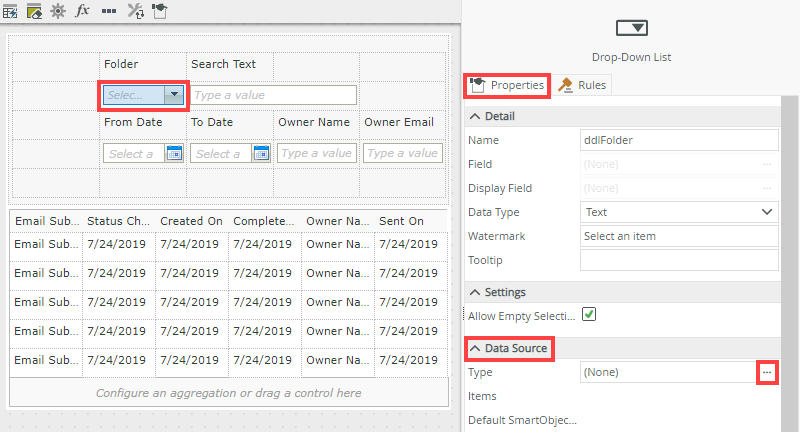Click the Owner Email label
Image resolution: width=800 pixels, height=432 pixels.
click(399, 122)
